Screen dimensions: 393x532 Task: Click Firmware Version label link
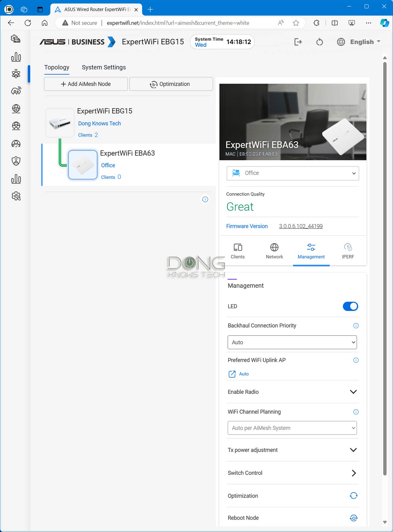point(247,226)
